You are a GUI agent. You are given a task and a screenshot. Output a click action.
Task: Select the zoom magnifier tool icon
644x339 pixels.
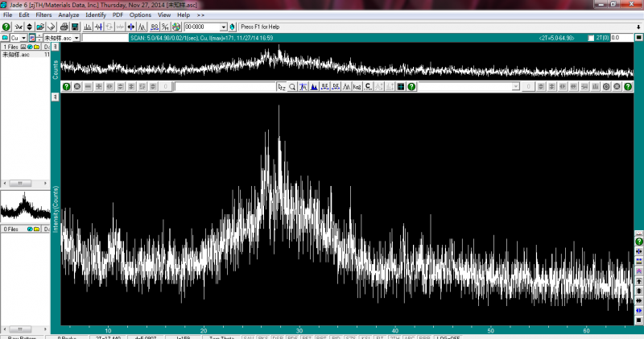pyautogui.click(x=293, y=86)
